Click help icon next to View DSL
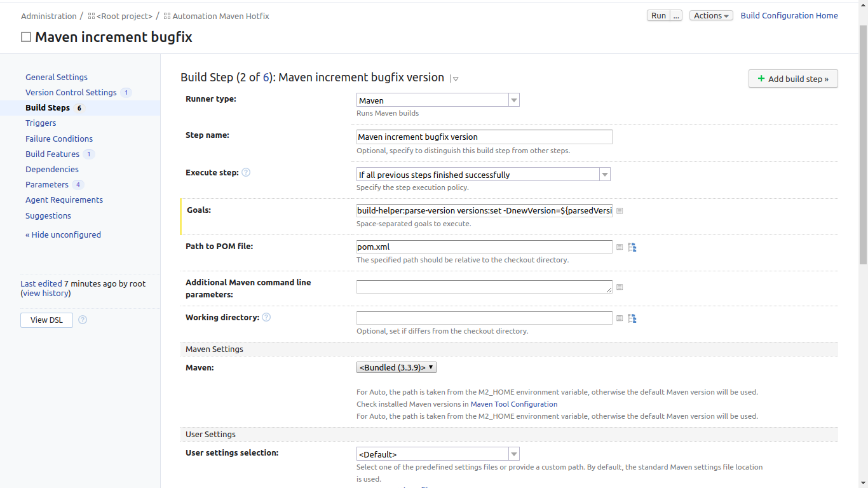The height and width of the screenshot is (488, 868). point(83,320)
